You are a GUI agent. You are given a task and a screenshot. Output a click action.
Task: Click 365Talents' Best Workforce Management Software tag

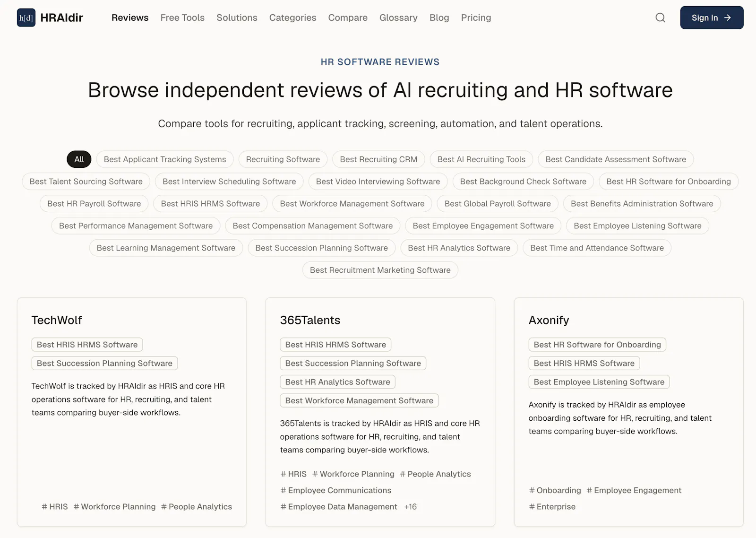pyautogui.click(x=360, y=400)
